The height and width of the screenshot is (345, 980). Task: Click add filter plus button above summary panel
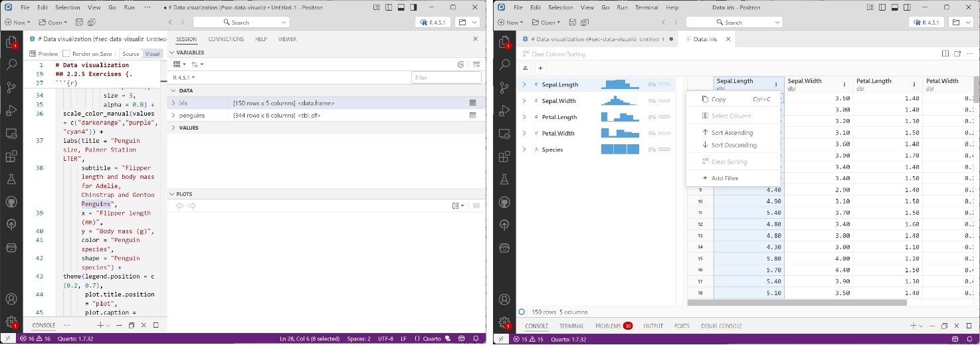pyautogui.click(x=540, y=68)
